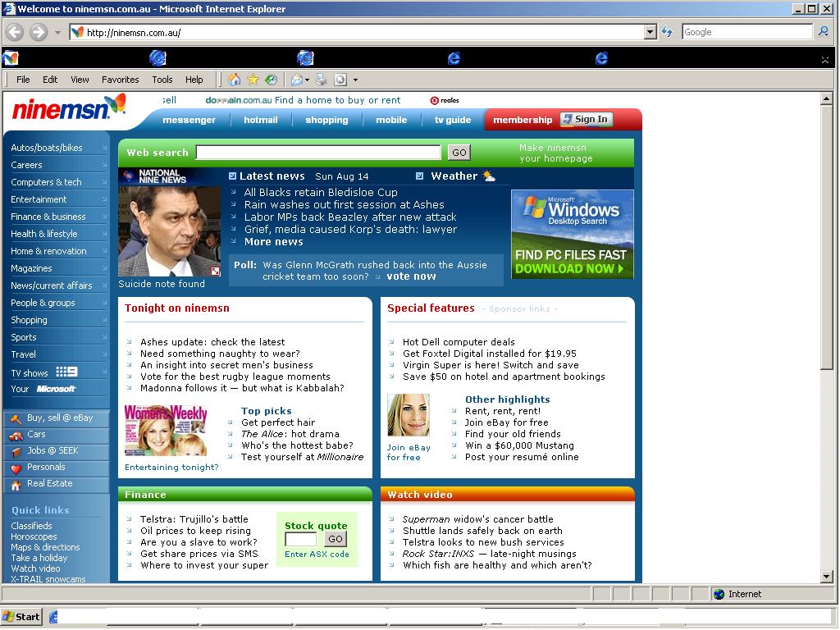Click the ninemsn butterfly logo

[69, 107]
